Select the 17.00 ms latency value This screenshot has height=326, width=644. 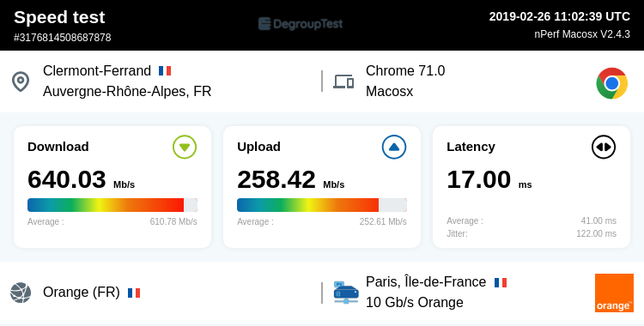[489, 180]
